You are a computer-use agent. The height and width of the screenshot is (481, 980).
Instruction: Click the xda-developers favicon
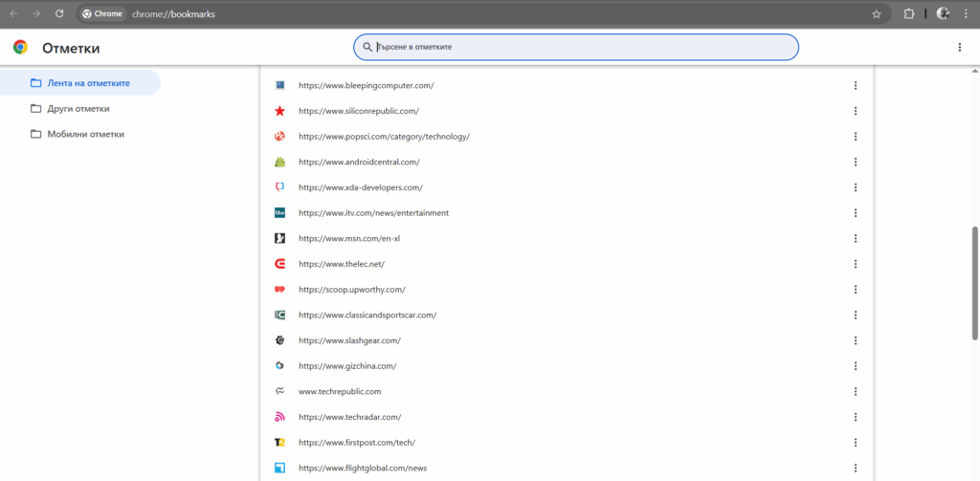280,187
